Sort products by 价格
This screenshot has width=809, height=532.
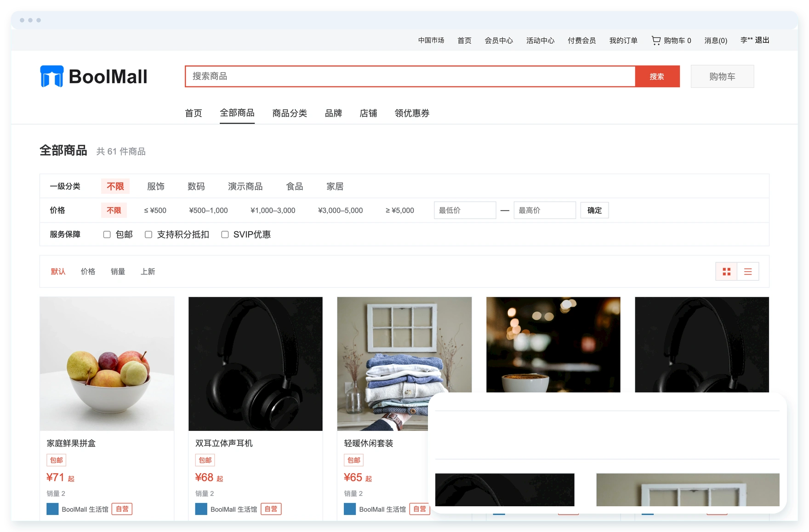coord(88,272)
